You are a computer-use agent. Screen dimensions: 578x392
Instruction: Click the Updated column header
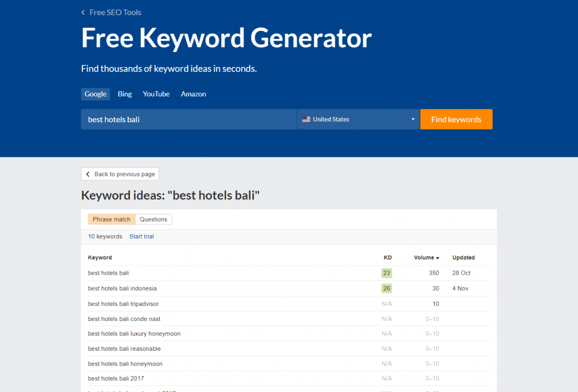click(x=463, y=258)
